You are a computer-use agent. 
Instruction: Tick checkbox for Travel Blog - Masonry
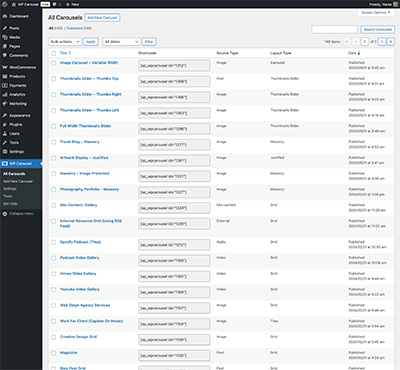pyautogui.click(x=53, y=142)
